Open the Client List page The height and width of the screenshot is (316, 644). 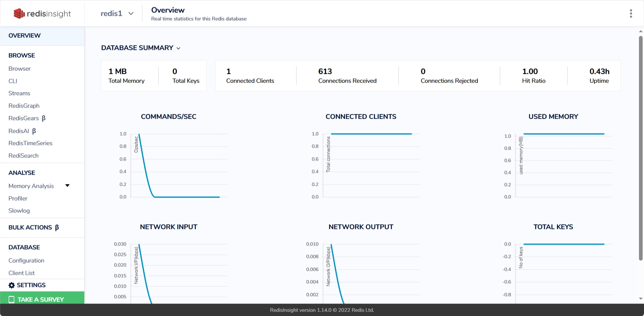pos(22,273)
